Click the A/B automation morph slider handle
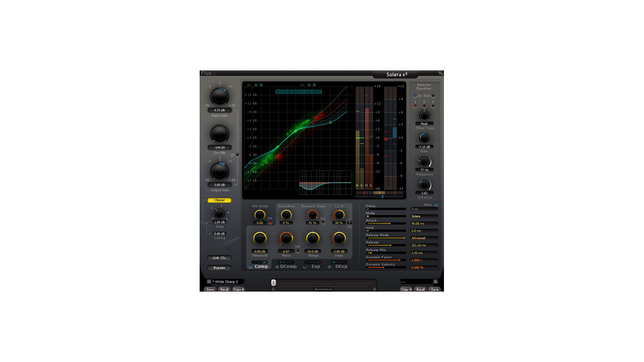This screenshot has height=362, width=644. point(273,283)
